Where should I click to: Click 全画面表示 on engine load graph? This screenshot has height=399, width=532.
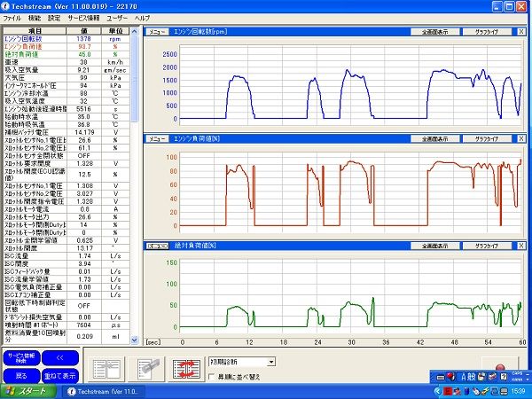pos(435,139)
